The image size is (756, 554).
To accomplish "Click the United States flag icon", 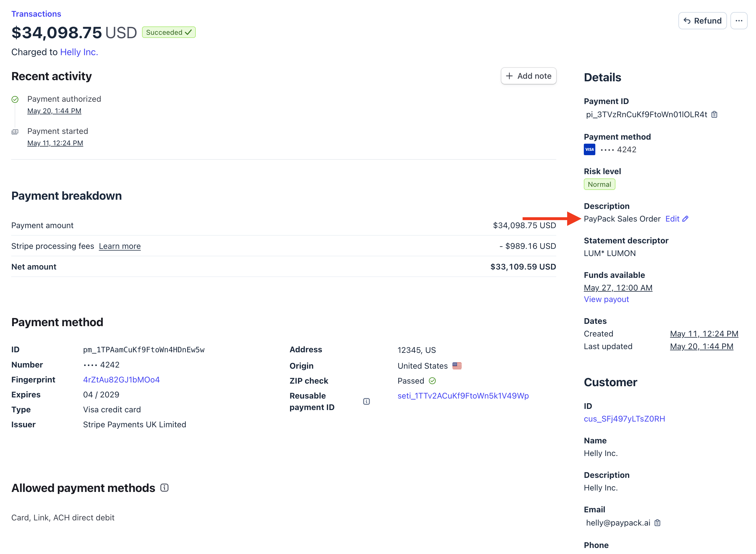I will point(457,366).
